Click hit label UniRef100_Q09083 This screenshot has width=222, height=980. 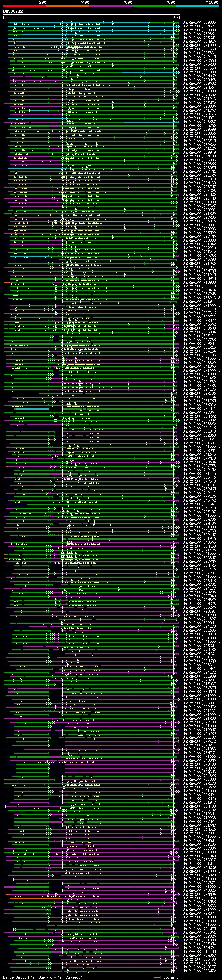tap(199, 30)
